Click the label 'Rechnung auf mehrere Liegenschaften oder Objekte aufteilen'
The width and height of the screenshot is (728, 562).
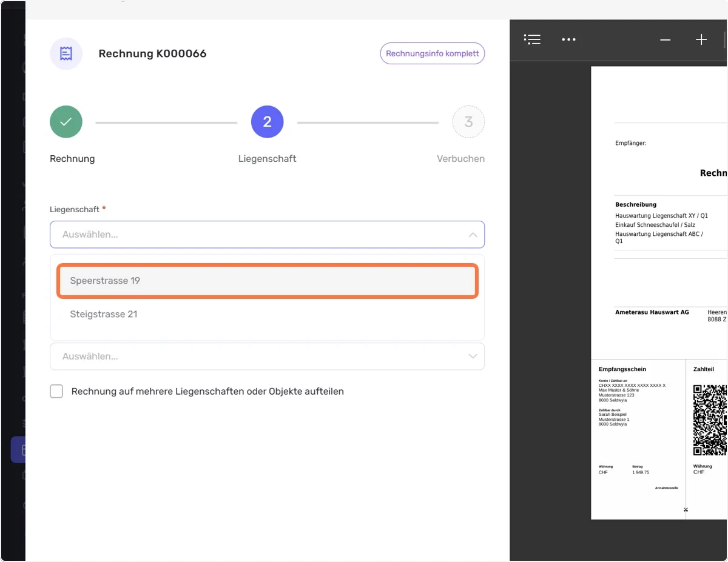tap(207, 392)
